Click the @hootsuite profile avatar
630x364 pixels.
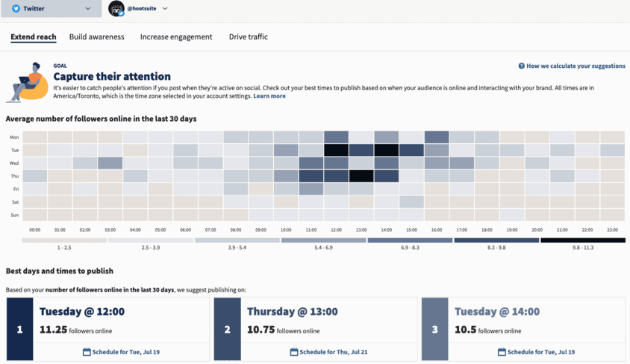116,9
